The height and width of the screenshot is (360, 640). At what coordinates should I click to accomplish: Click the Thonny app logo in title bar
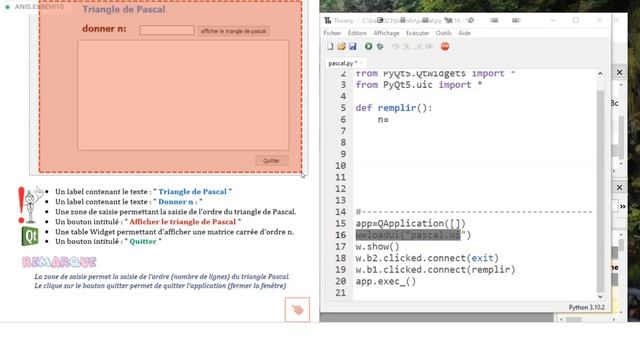(327, 20)
